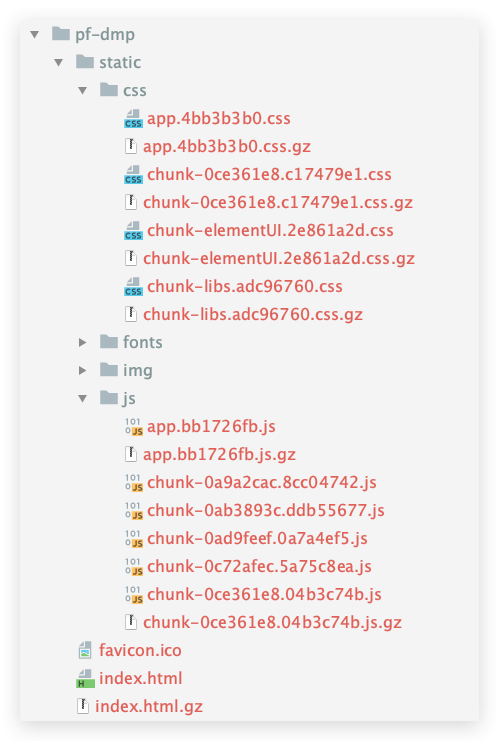The image size is (499, 741).
Task: Collapse the css folder arrow
Action: [83, 90]
